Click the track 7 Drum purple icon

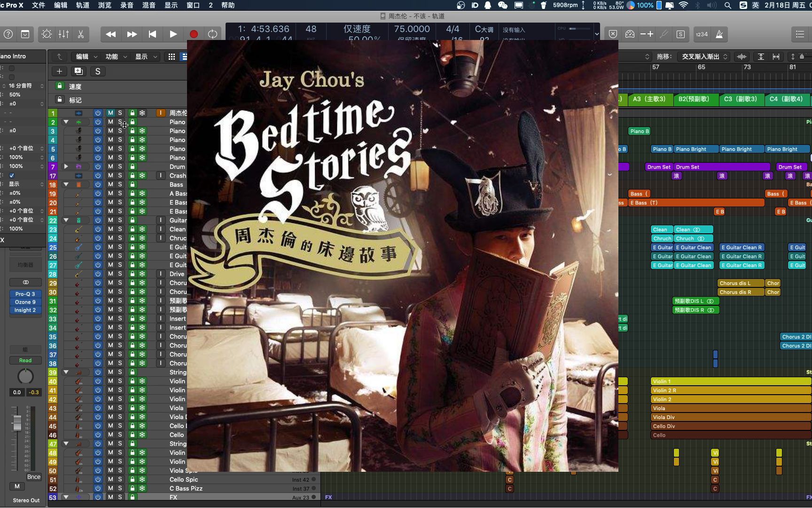(x=78, y=167)
